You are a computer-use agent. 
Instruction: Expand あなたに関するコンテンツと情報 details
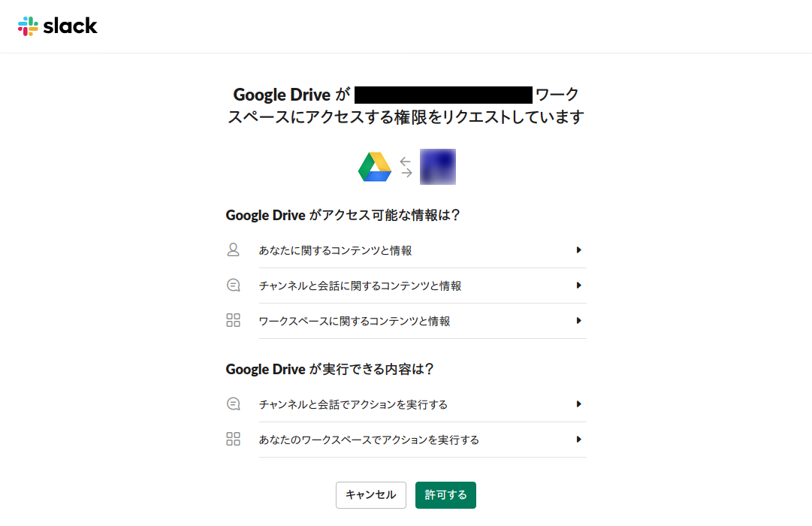pyautogui.click(x=579, y=249)
